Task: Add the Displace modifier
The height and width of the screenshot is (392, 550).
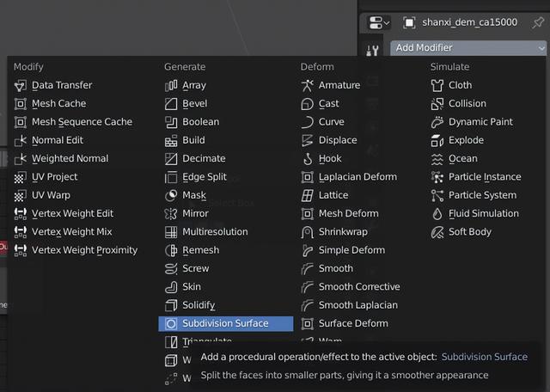Action: 337,140
